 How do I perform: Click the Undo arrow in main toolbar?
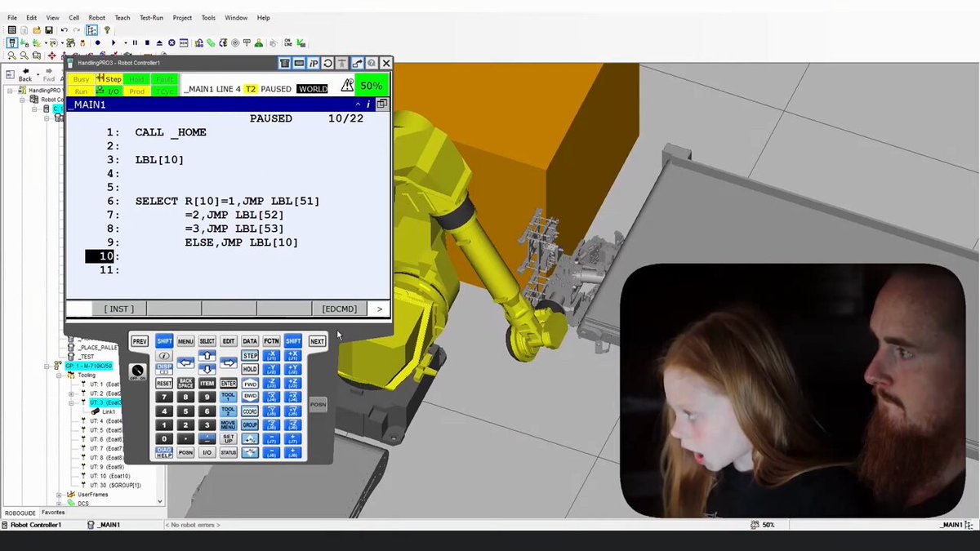(x=65, y=30)
